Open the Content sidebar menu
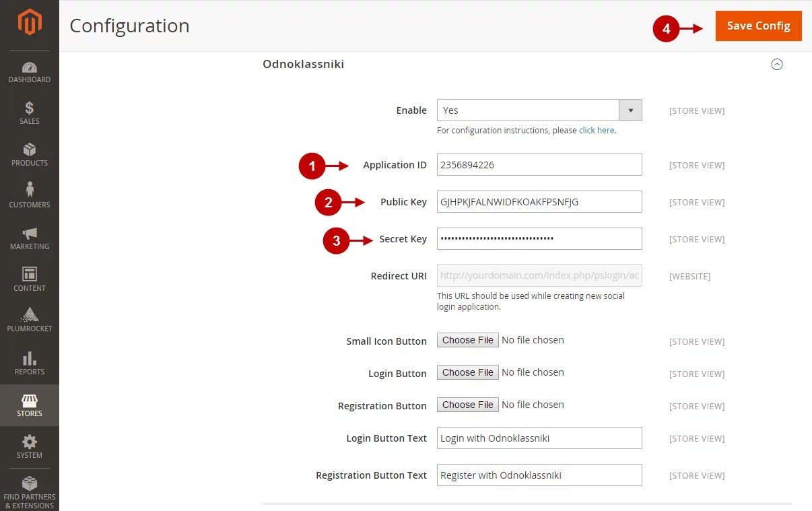Screen dimensions: 812x511 (x=30, y=280)
